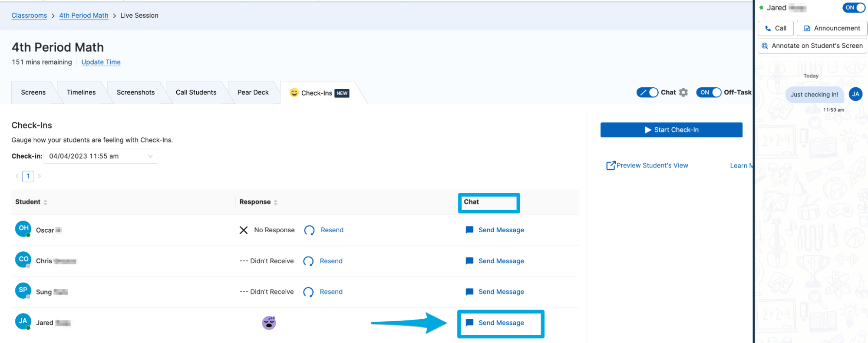Click message bubble icon in Jared's row
The height and width of the screenshot is (343, 868).
pos(469,323)
